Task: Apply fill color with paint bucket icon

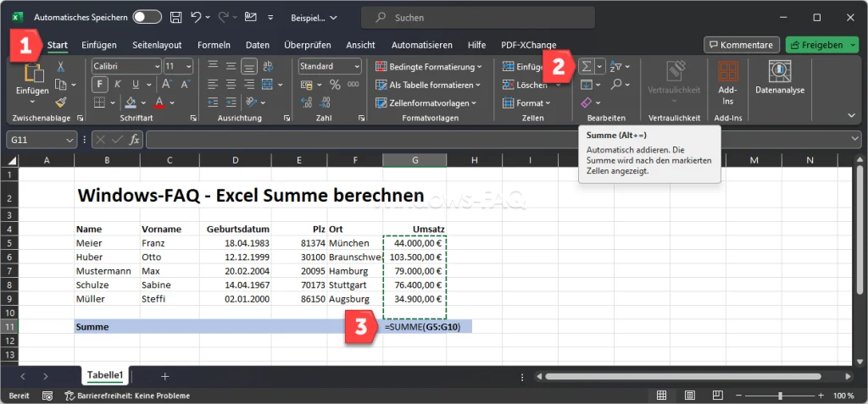Action: pos(131,102)
